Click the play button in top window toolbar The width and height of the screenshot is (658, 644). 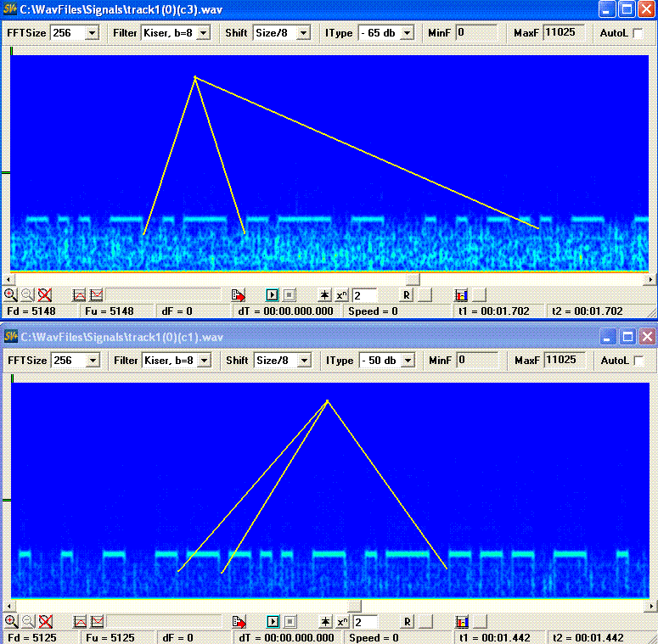(272, 294)
